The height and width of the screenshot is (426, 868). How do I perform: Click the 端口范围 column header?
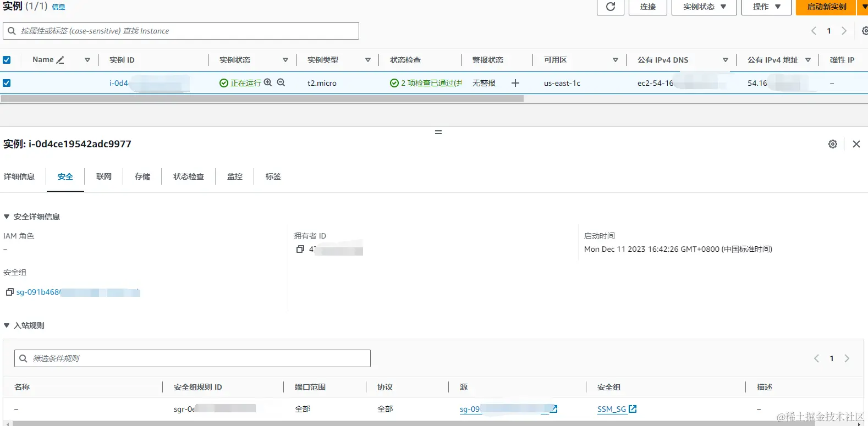(x=310, y=387)
